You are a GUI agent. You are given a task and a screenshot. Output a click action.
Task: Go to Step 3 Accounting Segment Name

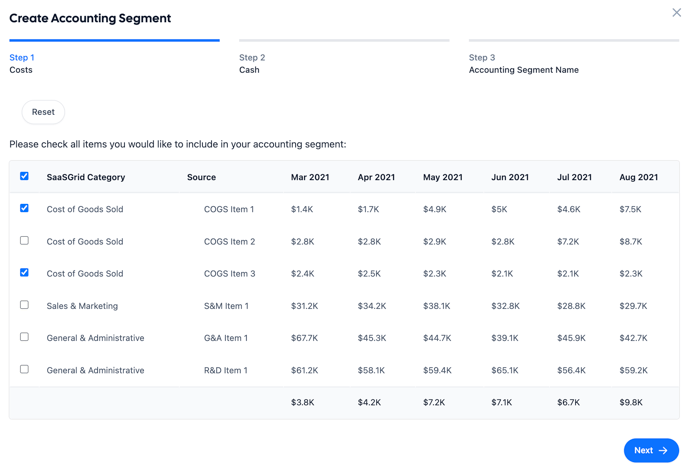click(523, 64)
